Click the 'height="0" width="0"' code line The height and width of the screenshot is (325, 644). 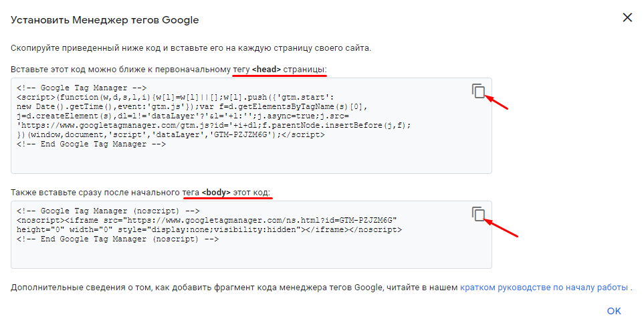tap(209, 229)
